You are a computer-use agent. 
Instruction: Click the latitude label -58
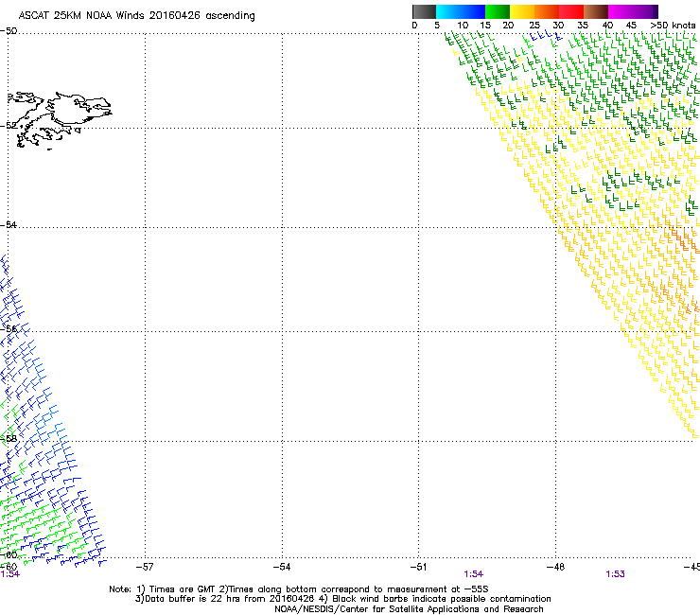(x=9, y=438)
